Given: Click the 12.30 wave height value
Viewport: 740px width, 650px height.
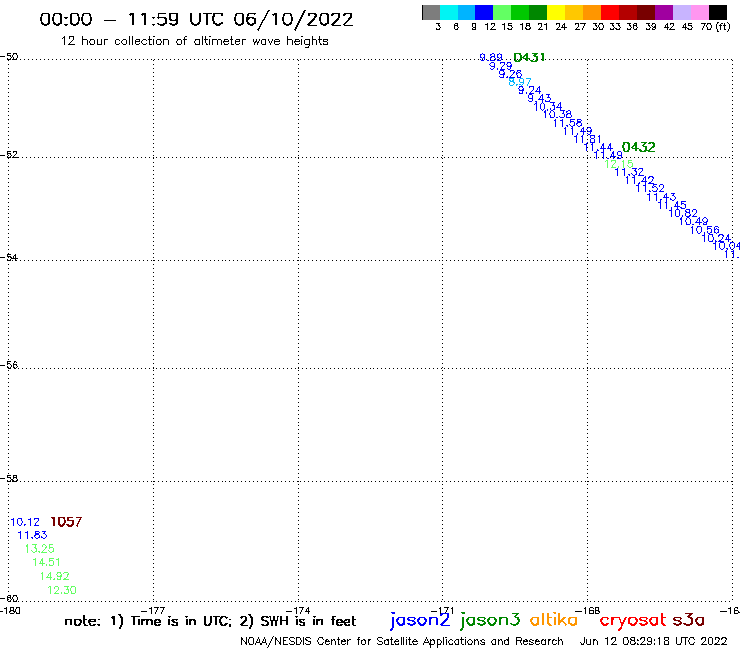Looking at the screenshot, I should click(62, 590).
